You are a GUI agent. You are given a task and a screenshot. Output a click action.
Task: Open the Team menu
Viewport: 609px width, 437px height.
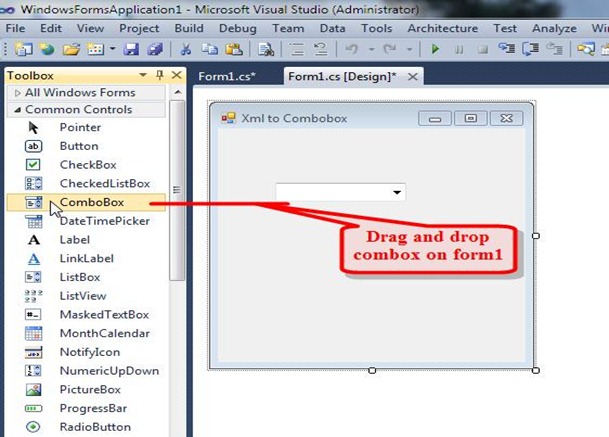288,28
